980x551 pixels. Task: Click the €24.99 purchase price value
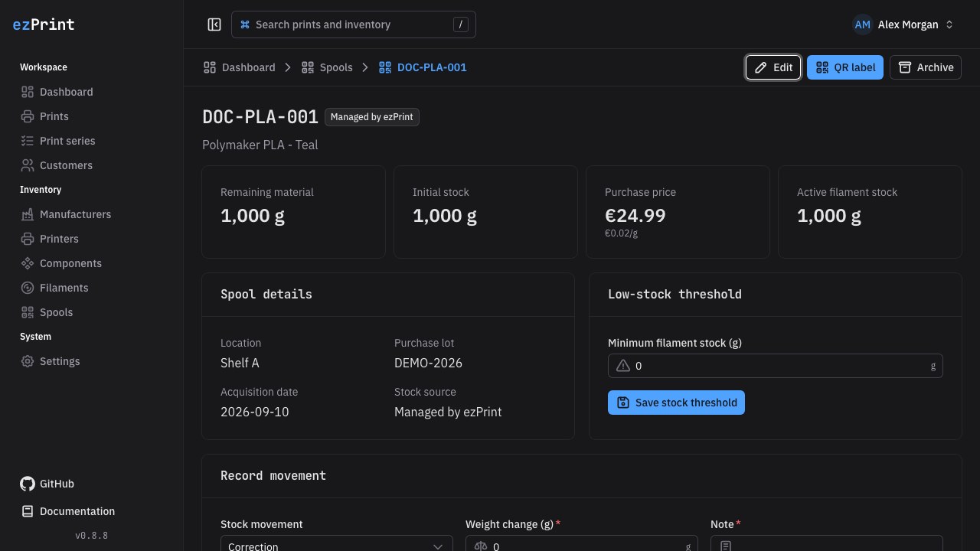click(635, 216)
